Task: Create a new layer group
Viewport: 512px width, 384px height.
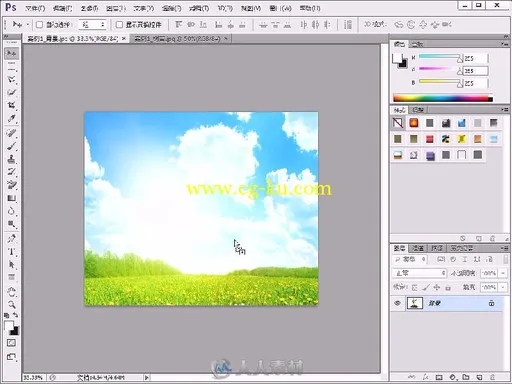Action: [x=466, y=377]
